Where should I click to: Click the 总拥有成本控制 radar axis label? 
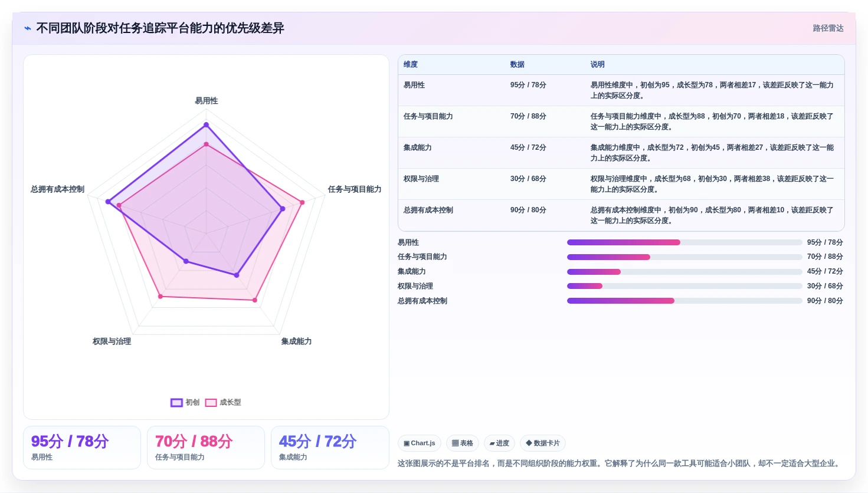pyautogui.click(x=57, y=189)
